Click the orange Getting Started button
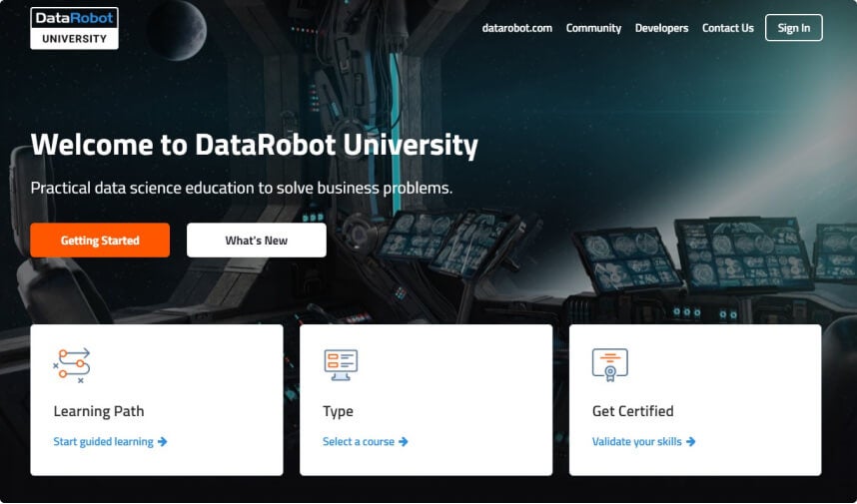Image resolution: width=857 pixels, height=504 pixels. (x=100, y=241)
